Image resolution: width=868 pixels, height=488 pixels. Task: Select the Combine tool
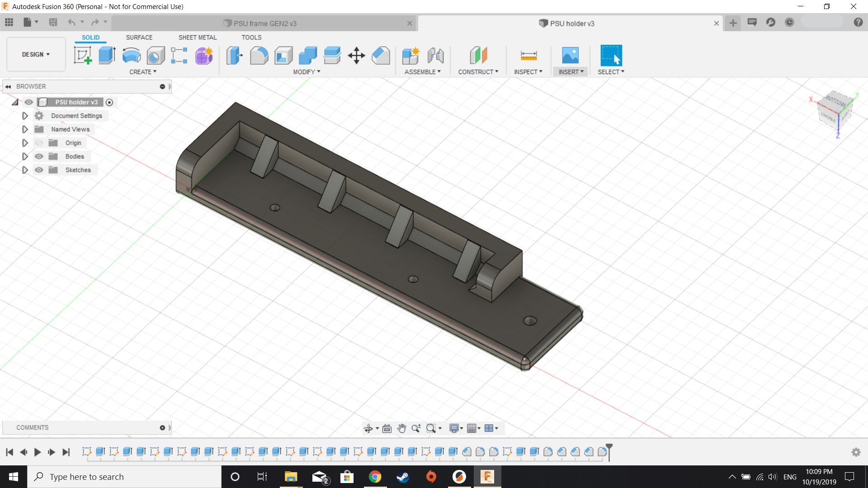point(308,56)
